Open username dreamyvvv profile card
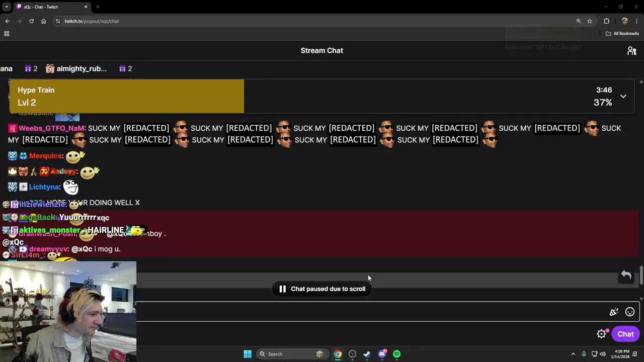This screenshot has width=644, height=362. click(x=48, y=249)
